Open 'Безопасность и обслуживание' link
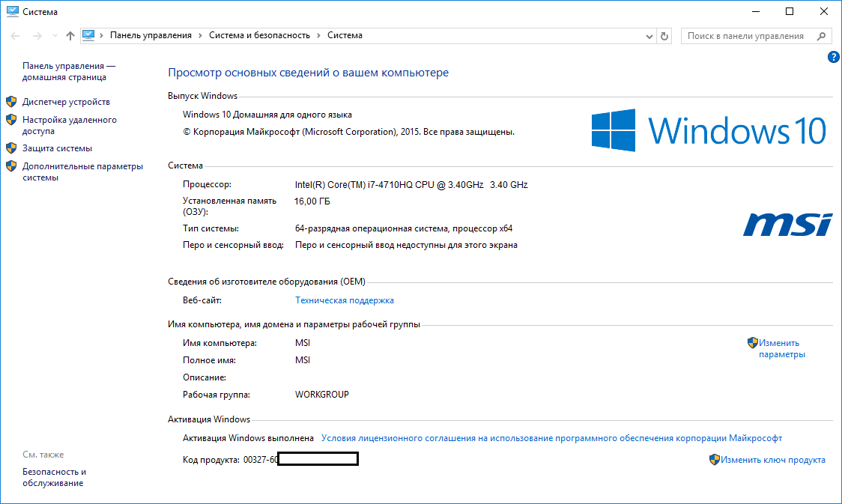The image size is (842, 504). pos(54,477)
